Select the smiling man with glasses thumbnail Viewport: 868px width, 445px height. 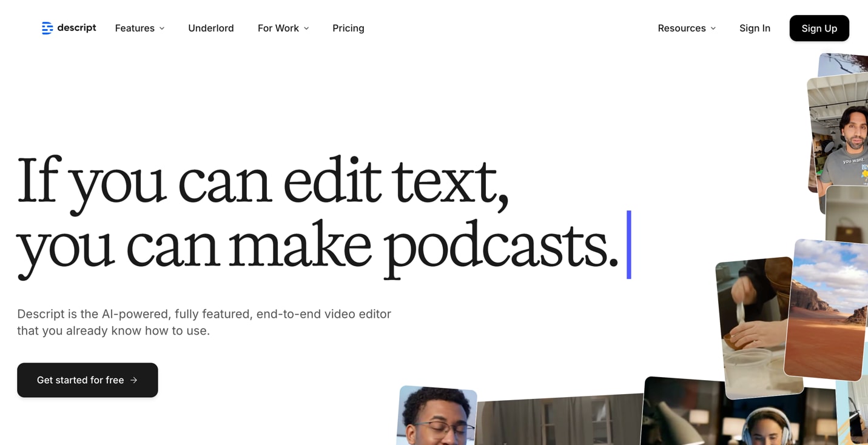click(x=437, y=416)
